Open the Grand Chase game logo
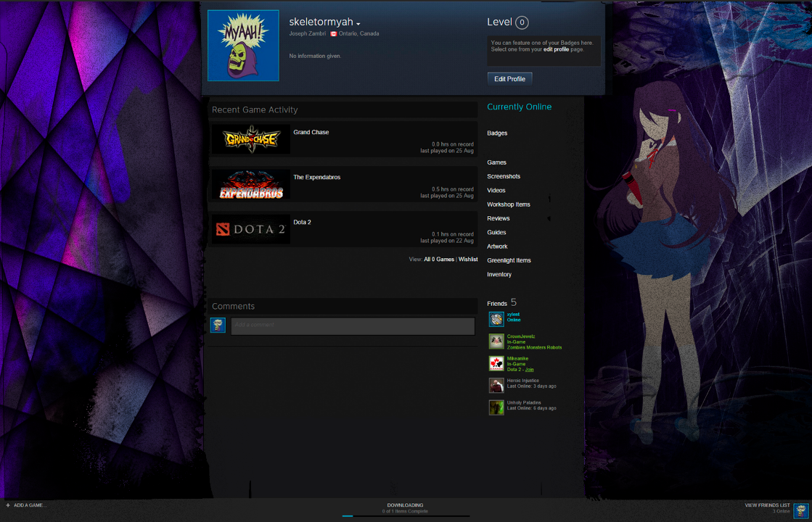The image size is (812, 522). (251, 139)
